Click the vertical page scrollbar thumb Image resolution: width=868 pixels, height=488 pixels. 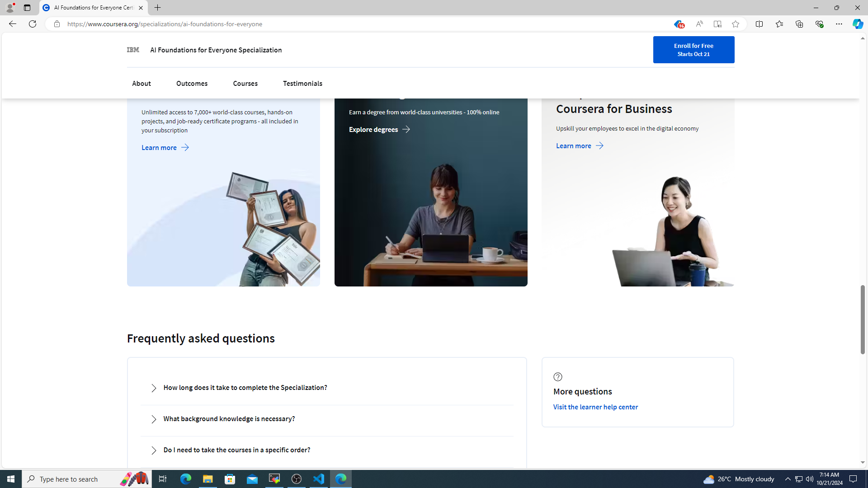tap(863, 319)
